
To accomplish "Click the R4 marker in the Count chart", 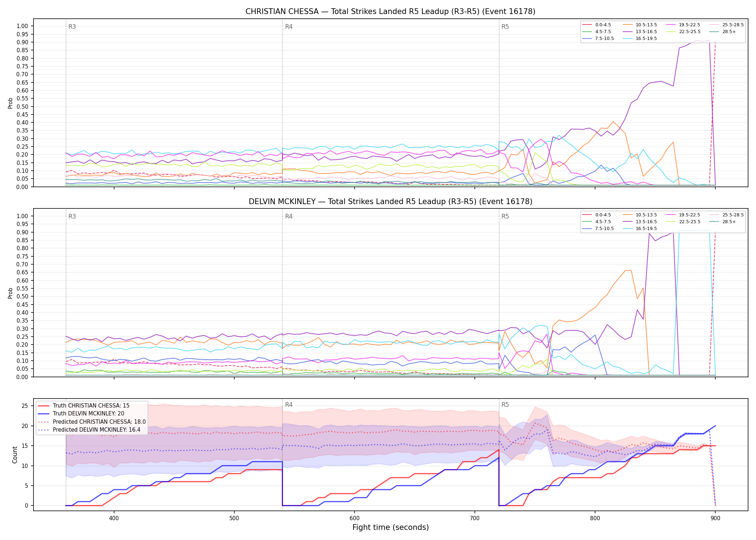I will point(289,405).
